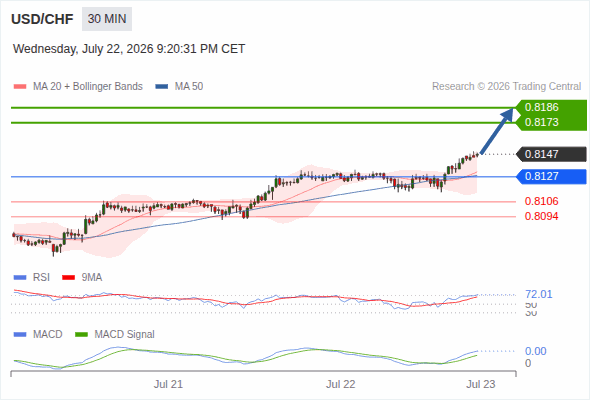
Task: Click the 30 MIN timeframe badge
Action: click(107, 19)
